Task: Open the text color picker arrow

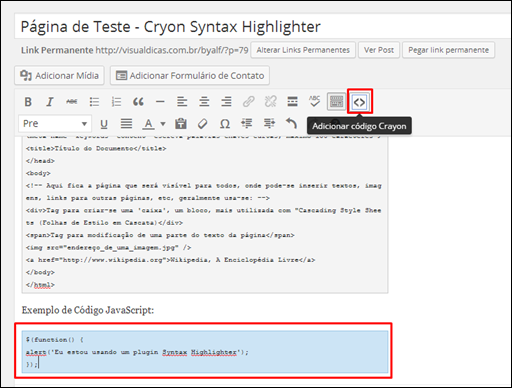Action: coord(163,124)
